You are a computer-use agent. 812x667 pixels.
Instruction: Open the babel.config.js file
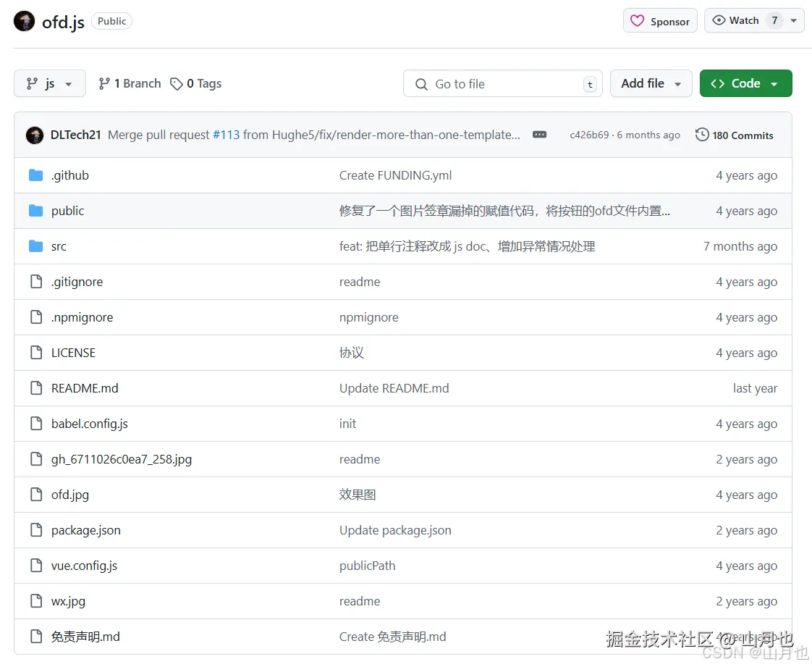click(x=89, y=424)
